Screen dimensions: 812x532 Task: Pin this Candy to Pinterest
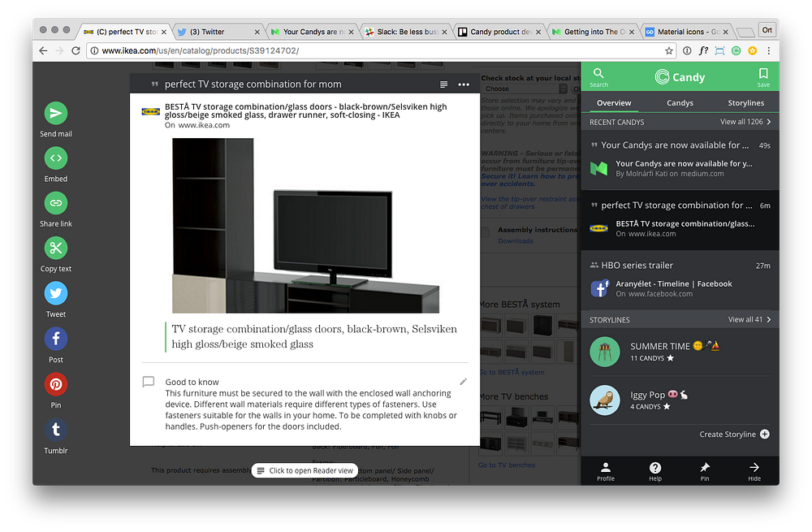[56, 384]
